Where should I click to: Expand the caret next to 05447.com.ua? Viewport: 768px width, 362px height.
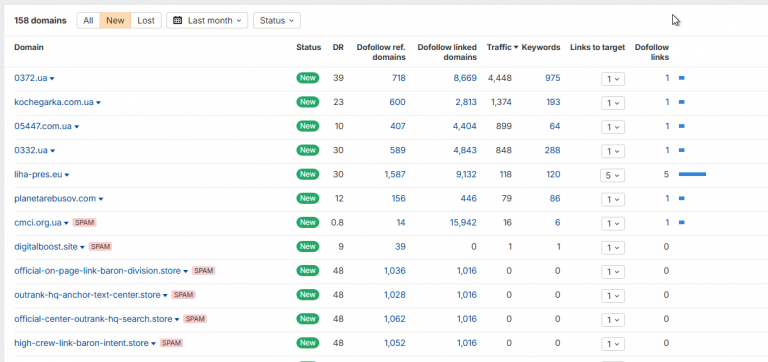click(x=76, y=127)
